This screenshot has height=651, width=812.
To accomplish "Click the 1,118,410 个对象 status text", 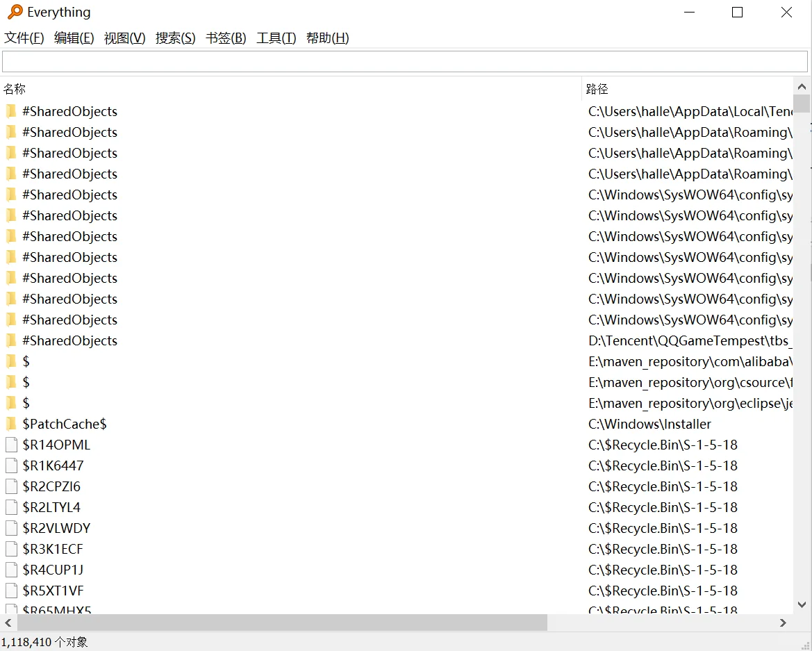I will click(x=44, y=642).
